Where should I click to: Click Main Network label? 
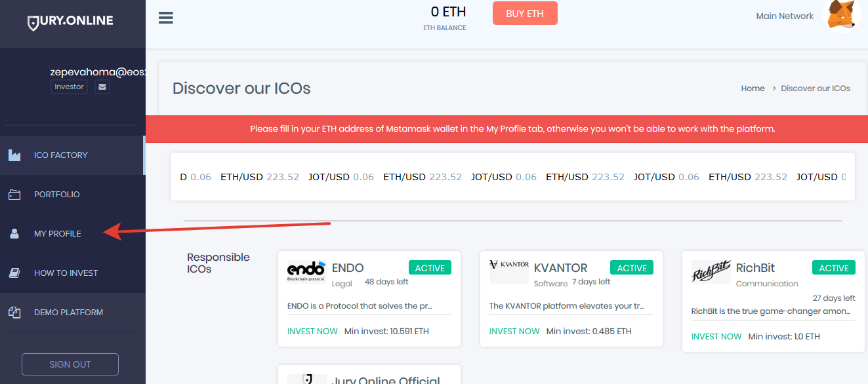785,16
